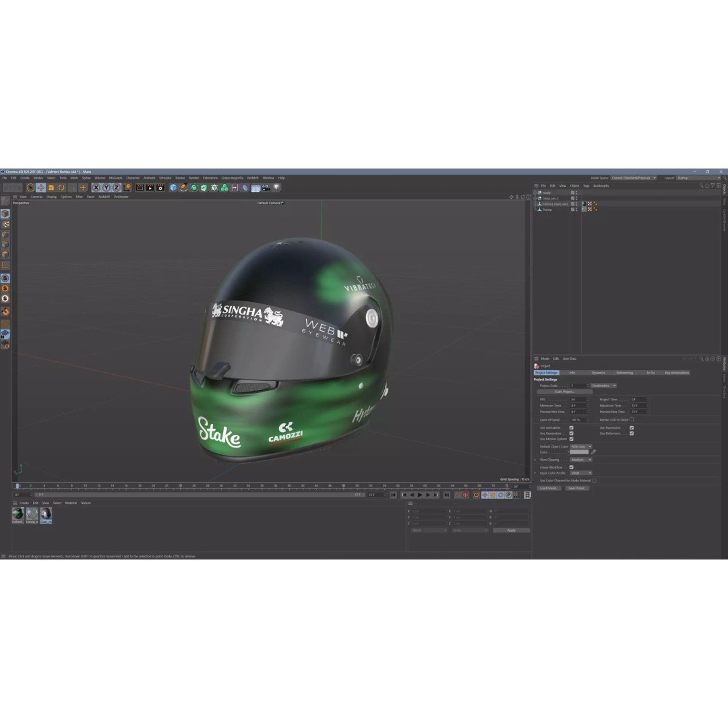This screenshot has height=728, width=728.
Task: Switch to the Referencing tab
Action: click(x=624, y=373)
